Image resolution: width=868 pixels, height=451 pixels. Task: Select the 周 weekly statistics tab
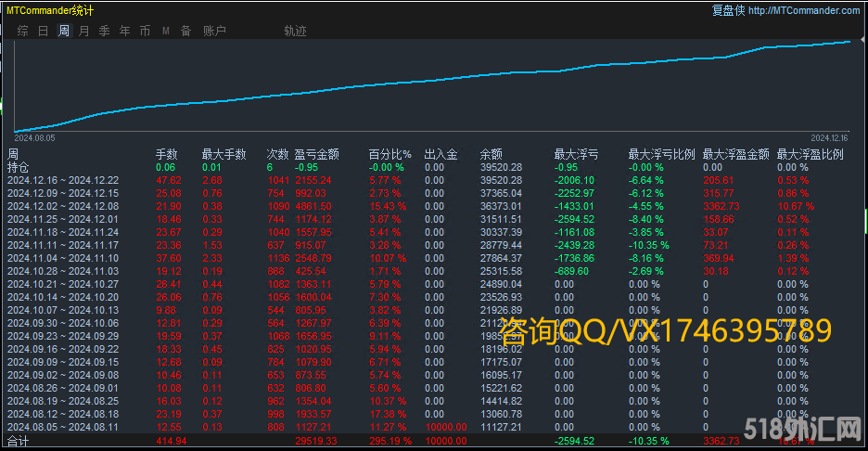pos(63,31)
